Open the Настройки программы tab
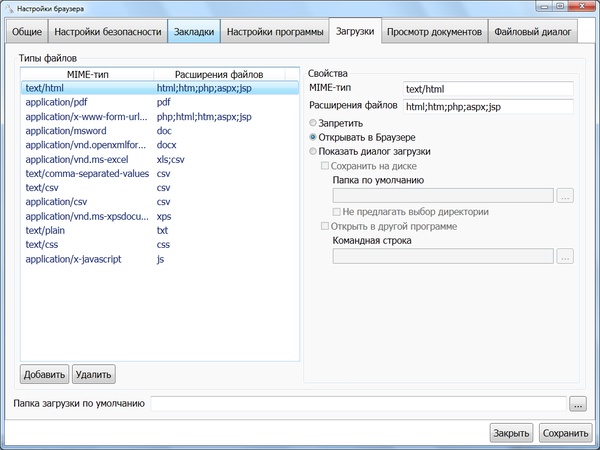 [275, 33]
